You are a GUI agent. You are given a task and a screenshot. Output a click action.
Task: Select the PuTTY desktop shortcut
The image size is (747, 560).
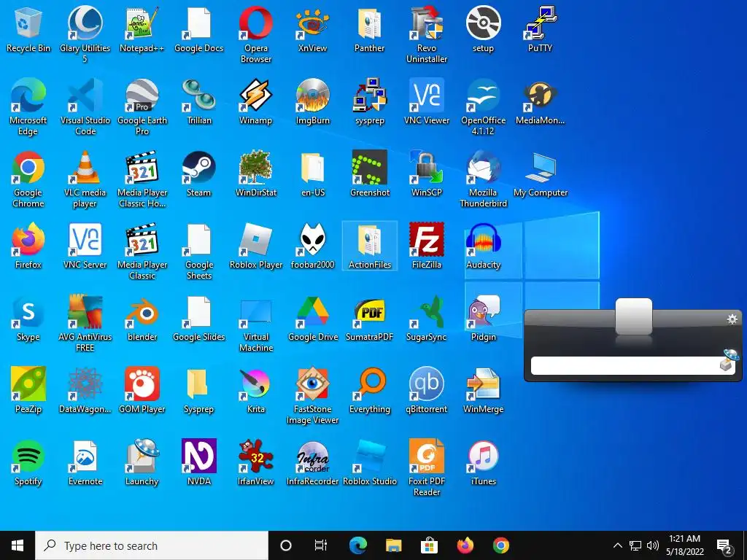541,29
